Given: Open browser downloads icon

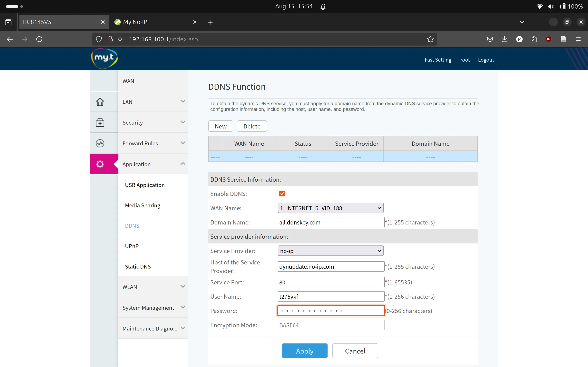Looking at the screenshot, I should [x=504, y=39].
